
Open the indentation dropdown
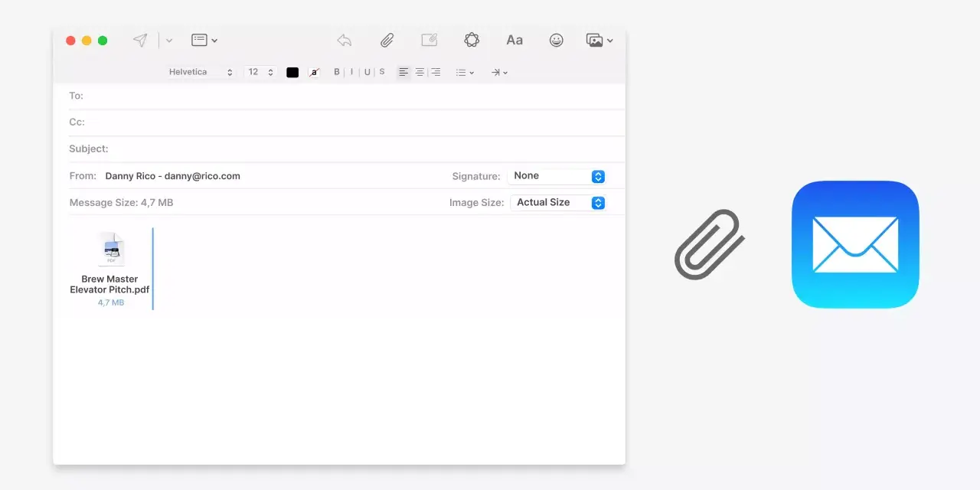coord(499,73)
